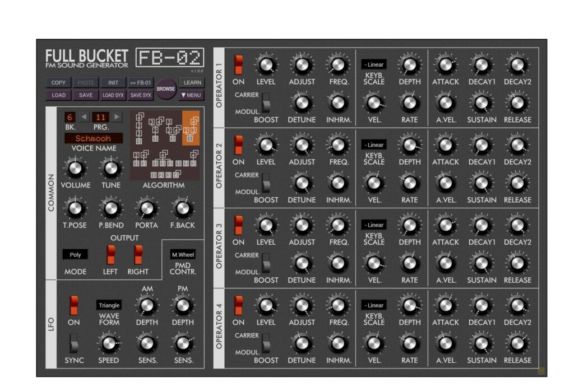This screenshot has height=392, width=574.
Task: Click the Schmooh voice name field
Action: 93,138
